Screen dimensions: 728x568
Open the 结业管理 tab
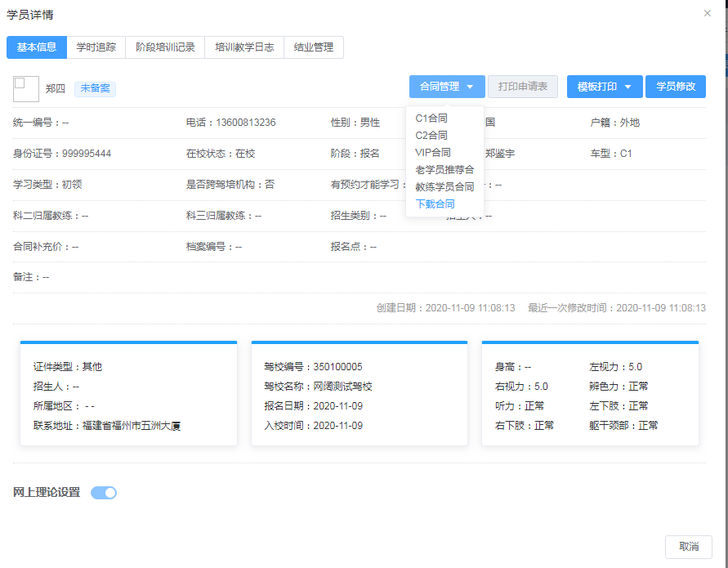point(313,47)
